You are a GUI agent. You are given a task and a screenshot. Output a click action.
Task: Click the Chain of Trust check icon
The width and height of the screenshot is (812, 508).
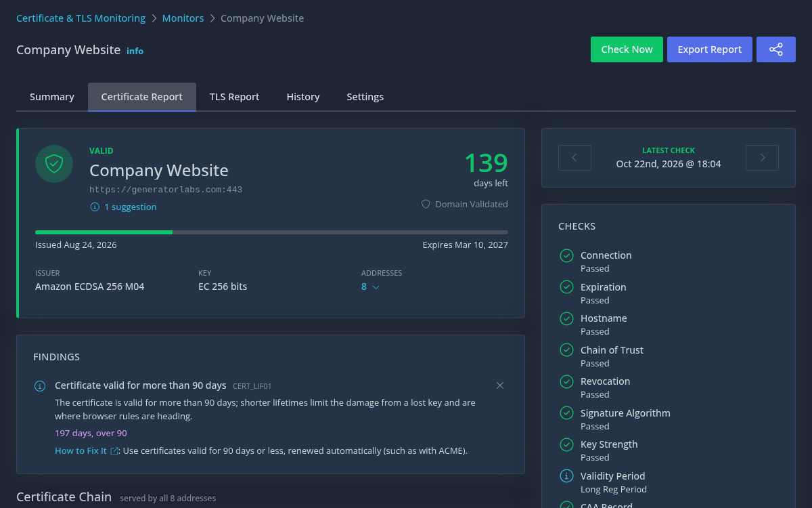(x=567, y=350)
